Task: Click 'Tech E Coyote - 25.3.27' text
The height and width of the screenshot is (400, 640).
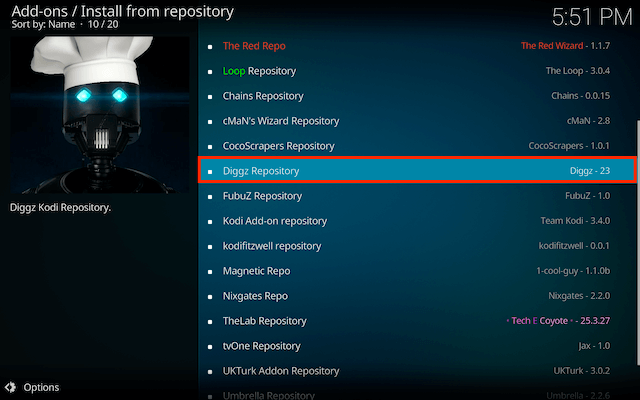Action: [x=558, y=321]
